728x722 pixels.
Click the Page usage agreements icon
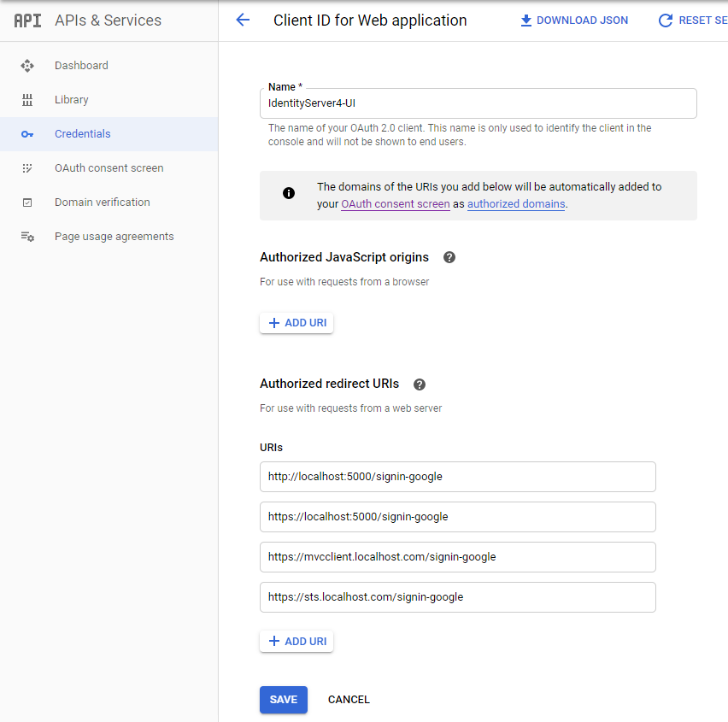coord(27,237)
